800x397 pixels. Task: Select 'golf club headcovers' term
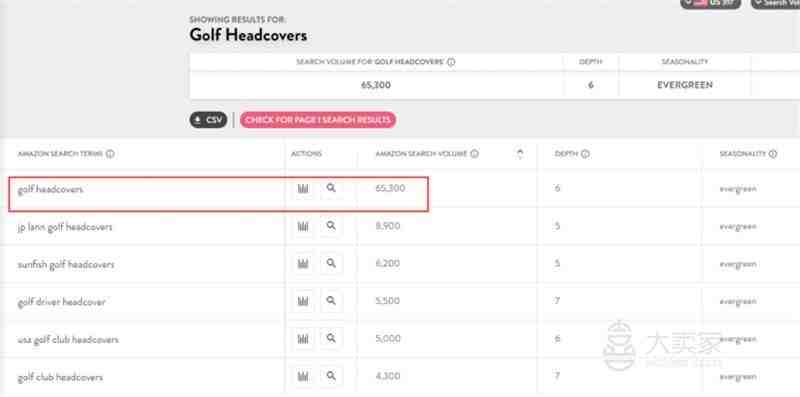tap(60, 378)
